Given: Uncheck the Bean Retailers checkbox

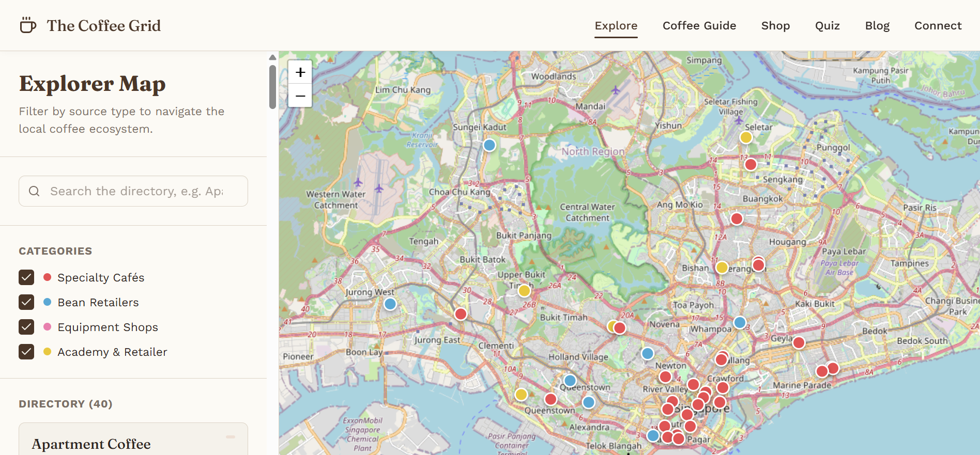Looking at the screenshot, I should pos(26,302).
